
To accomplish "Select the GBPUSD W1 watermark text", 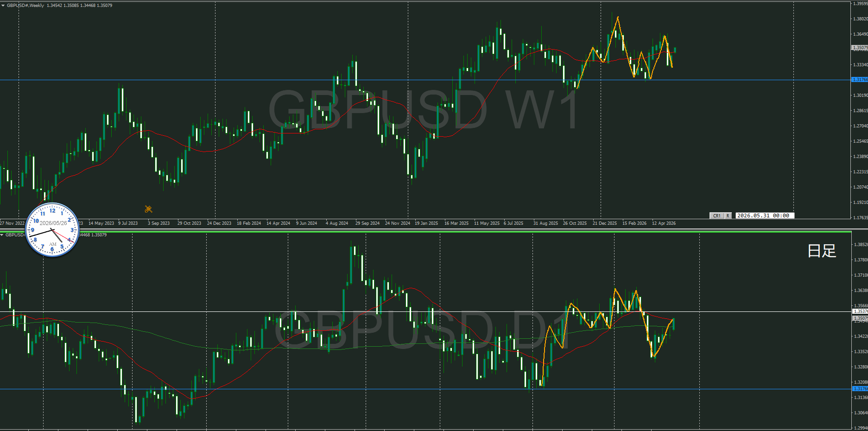I will (x=424, y=110).
